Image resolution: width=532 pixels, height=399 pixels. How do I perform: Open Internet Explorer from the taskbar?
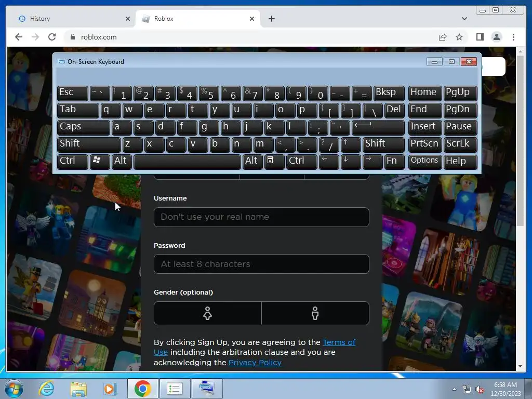point(46,389)
